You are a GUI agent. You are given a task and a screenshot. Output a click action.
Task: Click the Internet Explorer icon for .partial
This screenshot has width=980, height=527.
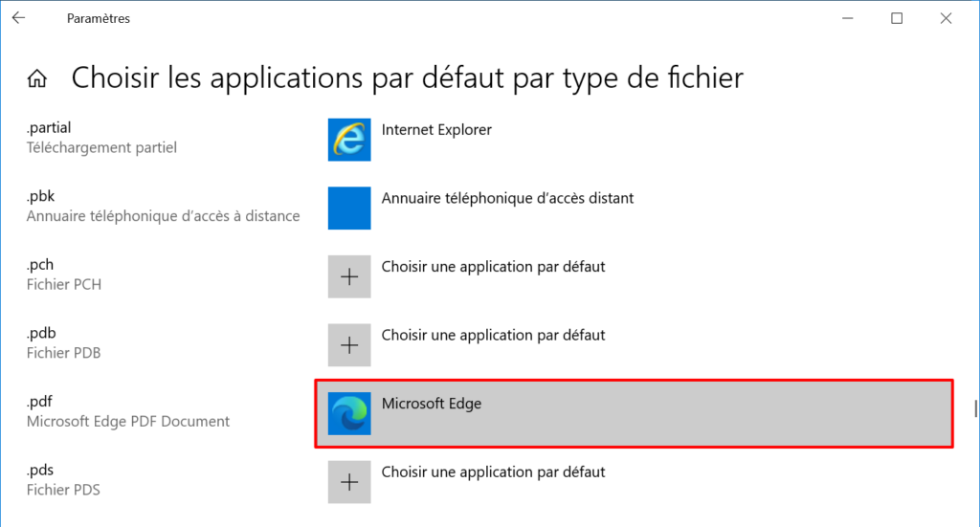pos(349,140)
